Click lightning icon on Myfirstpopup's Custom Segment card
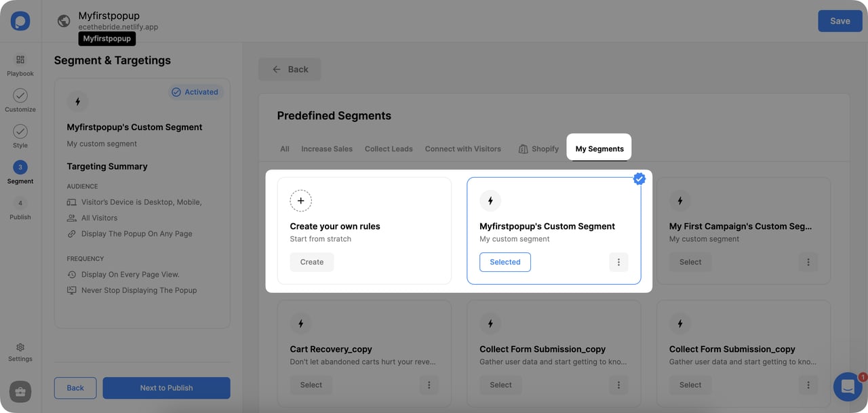The width and height of the screenshot is (868, 413). coord(490,201)
